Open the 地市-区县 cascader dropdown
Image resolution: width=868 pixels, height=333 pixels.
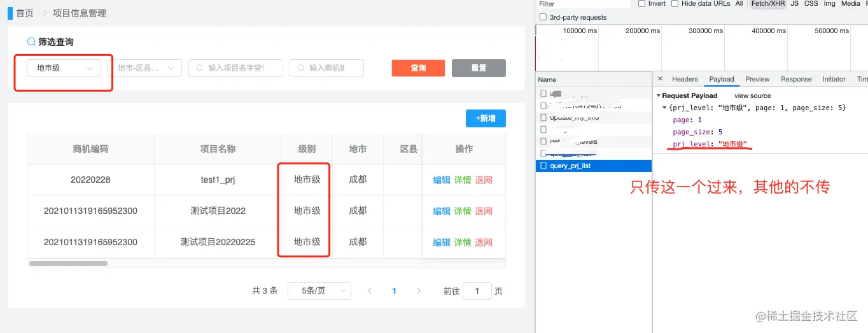144,68
